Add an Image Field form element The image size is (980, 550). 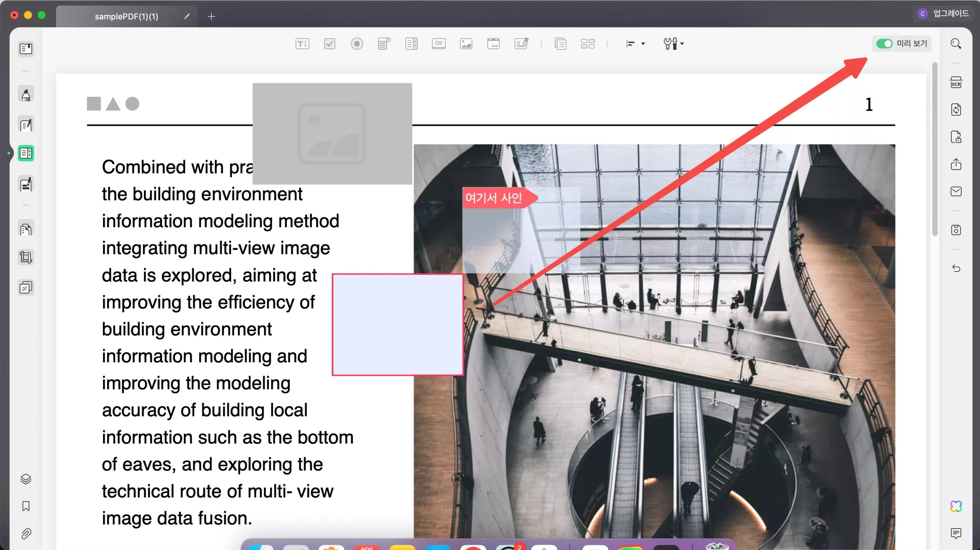[466, 44]
